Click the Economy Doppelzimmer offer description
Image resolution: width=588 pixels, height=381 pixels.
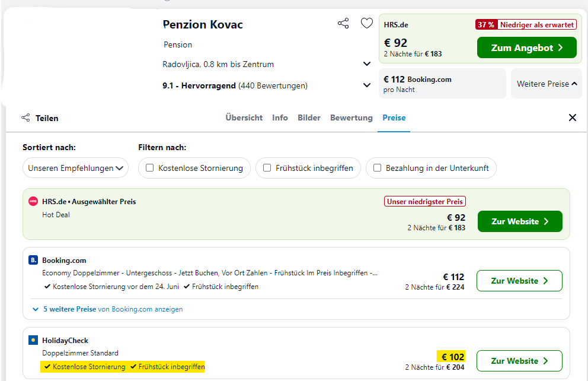click(210, 273)
